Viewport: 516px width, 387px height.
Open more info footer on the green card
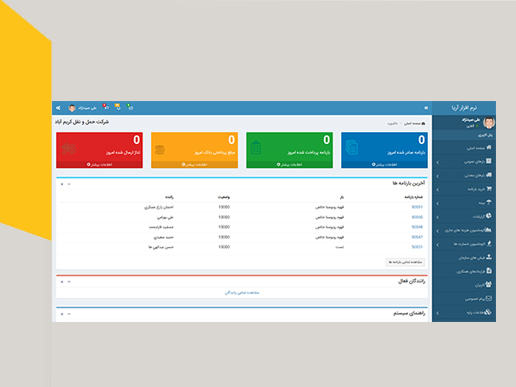click(x=289, y=165)
